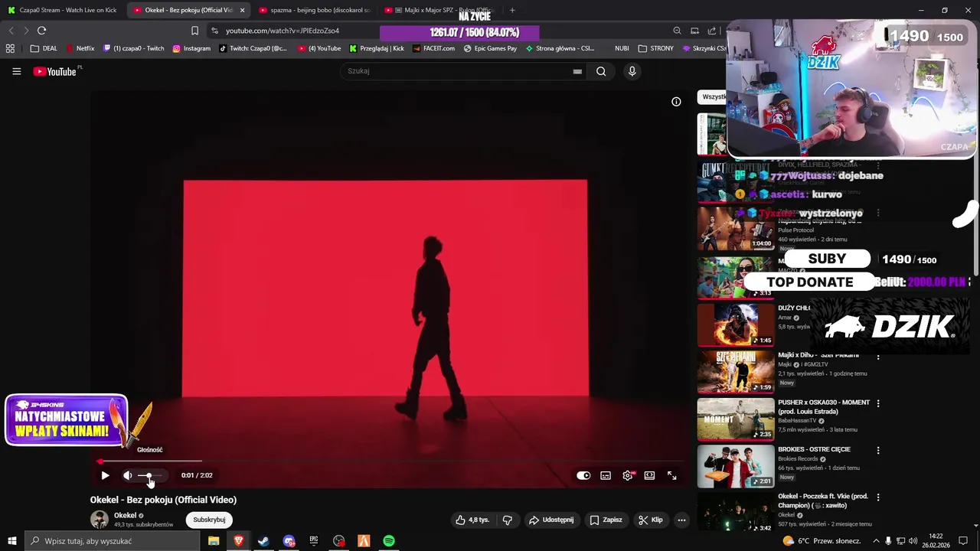The image size is (980, 551).
Task: Open a new browser tab
Action: point(512,10)
